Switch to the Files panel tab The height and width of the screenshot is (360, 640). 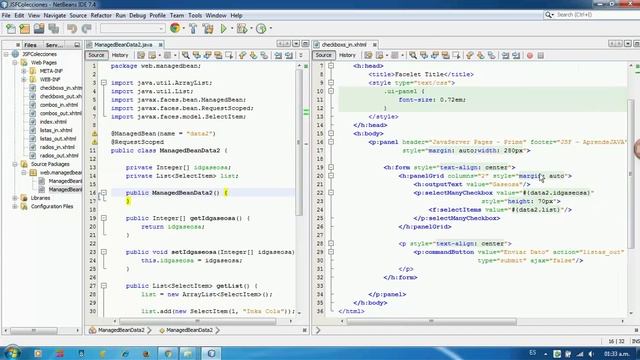coord(30,45)
